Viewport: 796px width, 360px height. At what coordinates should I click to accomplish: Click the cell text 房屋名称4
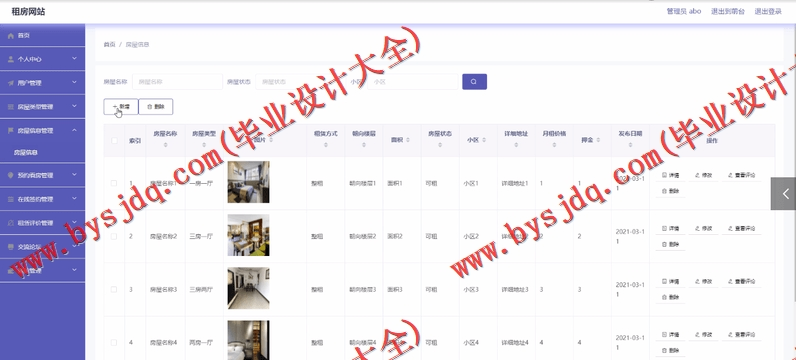(x=163, y=343)
